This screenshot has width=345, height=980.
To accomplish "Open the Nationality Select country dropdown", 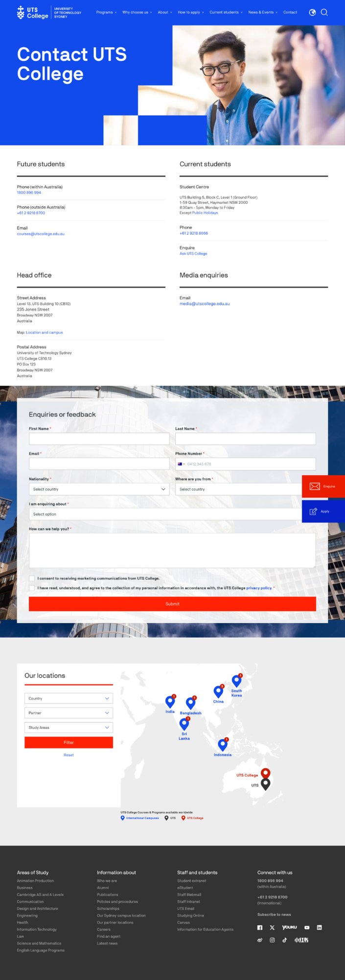I will click(99, 489).
